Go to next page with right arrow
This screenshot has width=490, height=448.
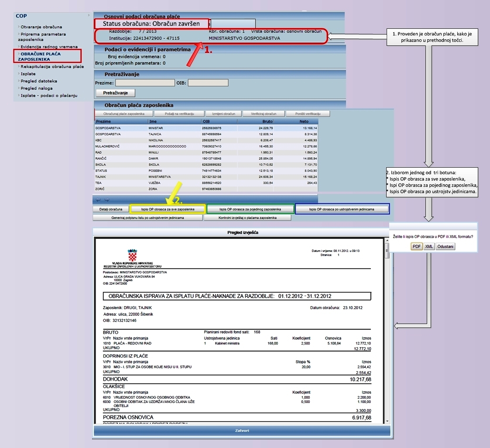point(107,200)
